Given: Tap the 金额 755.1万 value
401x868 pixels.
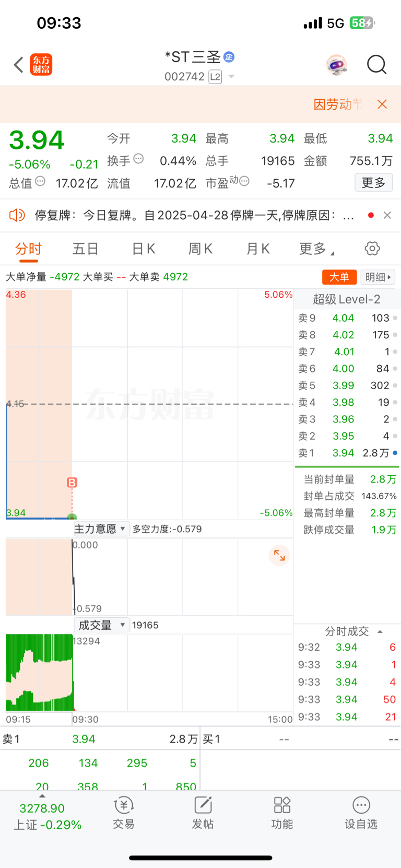Looking at the screenshot, I should [x=371, y=161].
